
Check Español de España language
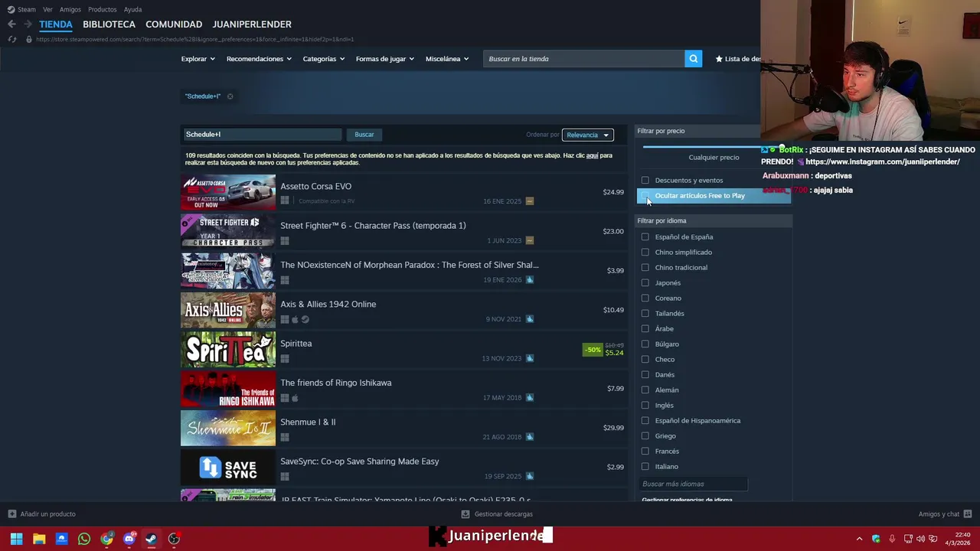(645, 237)
